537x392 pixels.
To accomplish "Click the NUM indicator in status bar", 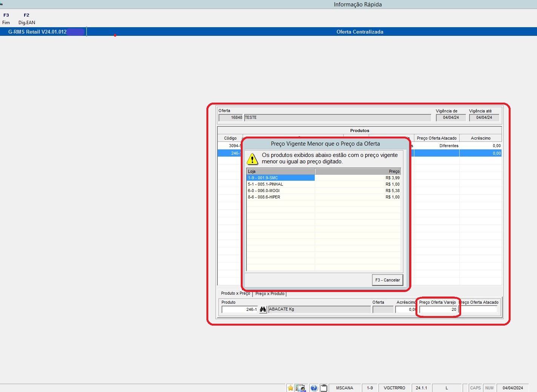I will point(489,388).
